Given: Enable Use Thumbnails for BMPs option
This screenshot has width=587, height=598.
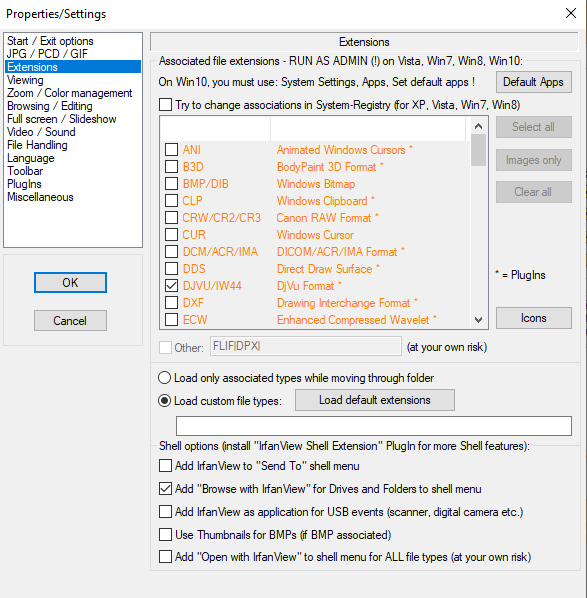Looking at the screenshot, I should [x=165, y=534].
